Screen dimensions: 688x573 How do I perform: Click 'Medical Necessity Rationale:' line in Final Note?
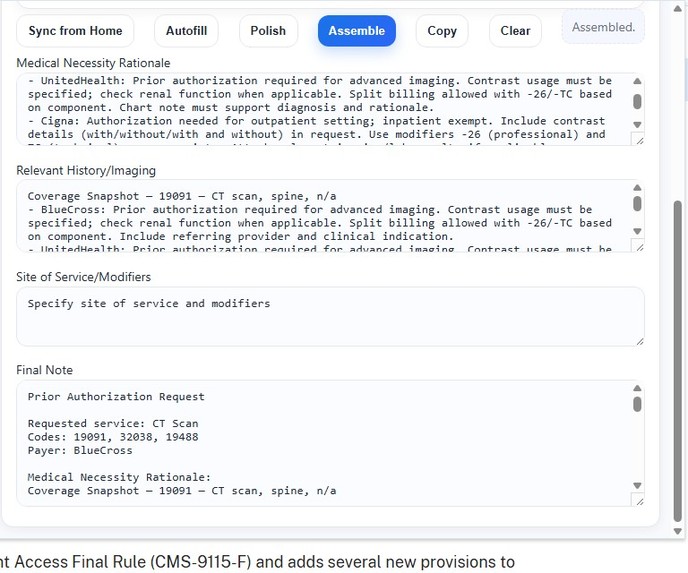click(x=119, y=477)
